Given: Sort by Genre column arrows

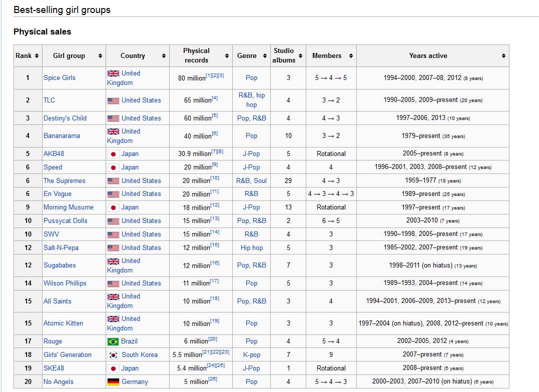Looking at the screenshot, I should click(265, 55).
